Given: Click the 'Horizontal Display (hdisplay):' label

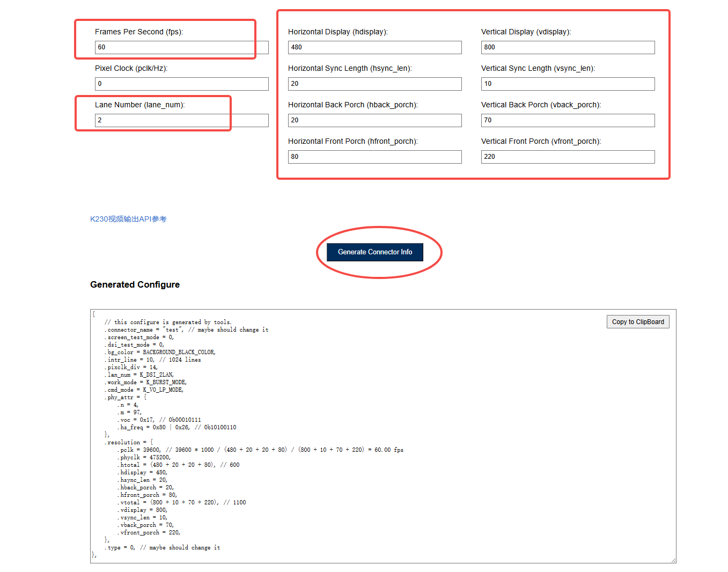Looking at the screenshot, I should [x=338, y=32].
